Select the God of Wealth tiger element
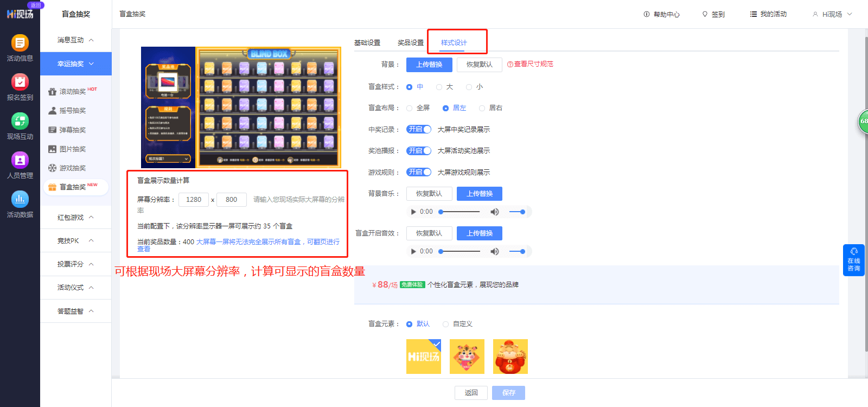The width and height of the screenshot is (868, 407). point(510,357)
